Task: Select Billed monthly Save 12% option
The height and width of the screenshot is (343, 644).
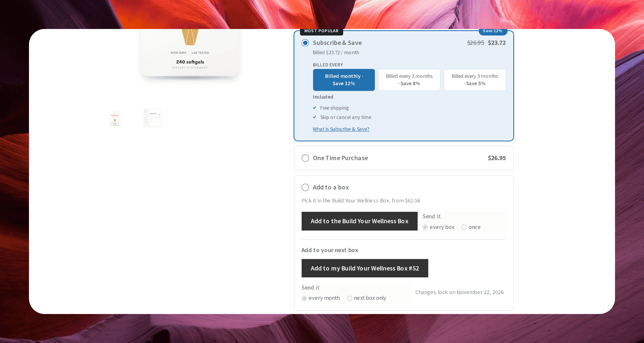Action: (x=344, y=80)
